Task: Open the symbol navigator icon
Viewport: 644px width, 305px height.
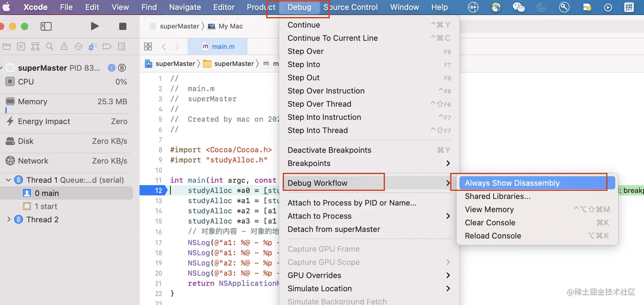Action: click(35, 46)
